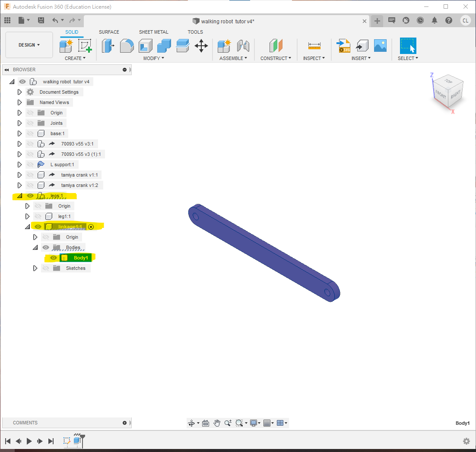Select the Fillet tool in Modify
Image resolution: width=476 pixels, height=452 pixels.
pyautogui.click(x=127, y=45)
